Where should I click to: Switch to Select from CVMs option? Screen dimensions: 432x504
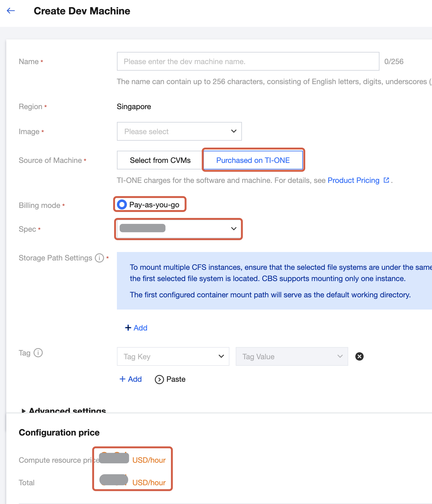[x=160, y=160]
